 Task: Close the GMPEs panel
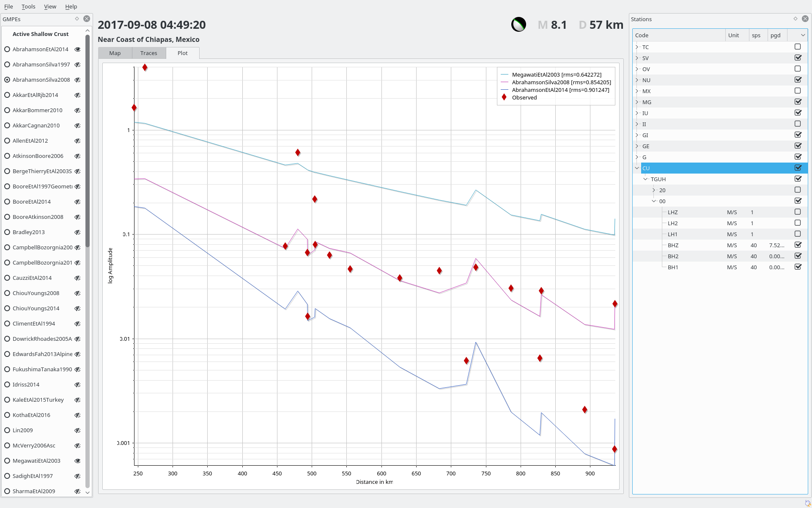87,19
